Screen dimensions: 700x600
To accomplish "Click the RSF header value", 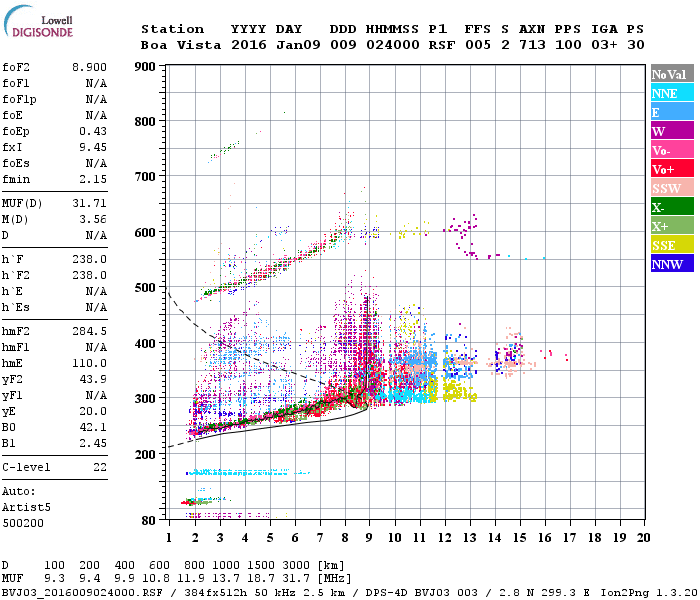I will pyautogui.click(x=442, y=45).
